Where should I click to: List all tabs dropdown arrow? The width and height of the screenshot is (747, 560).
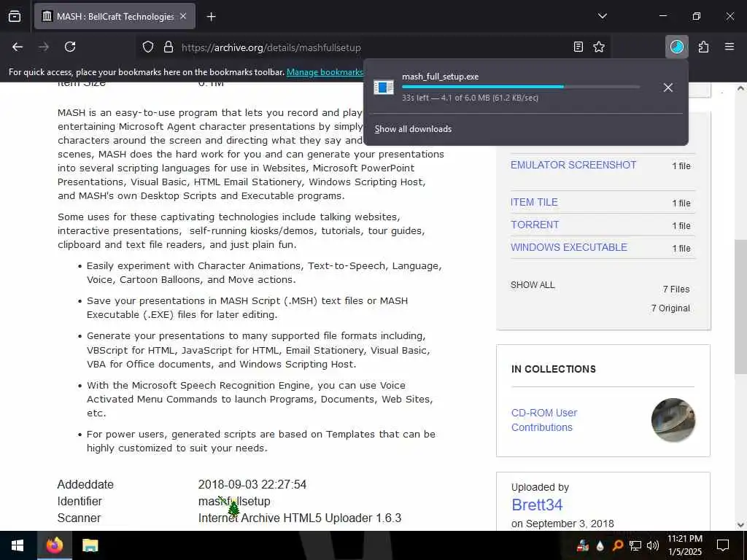tap(602, 16)
